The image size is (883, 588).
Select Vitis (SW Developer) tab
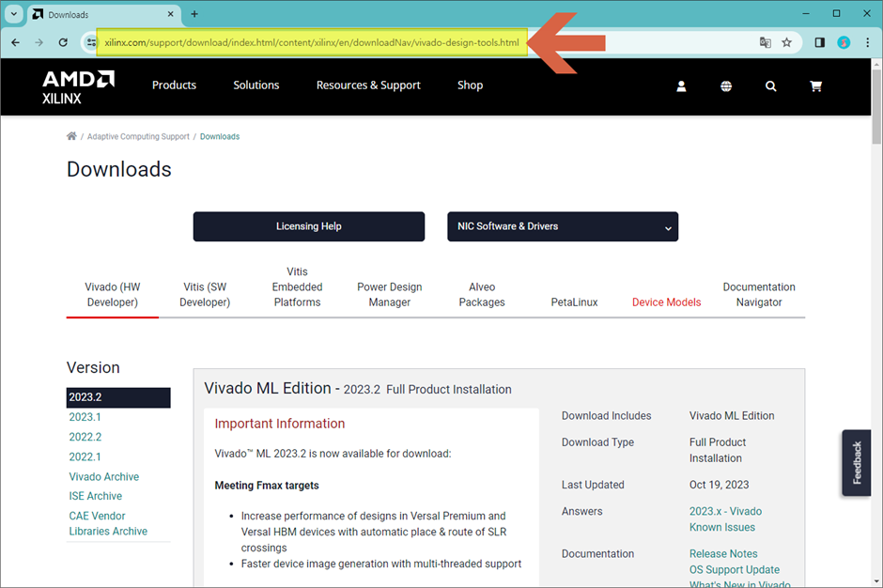coord(205,295)
